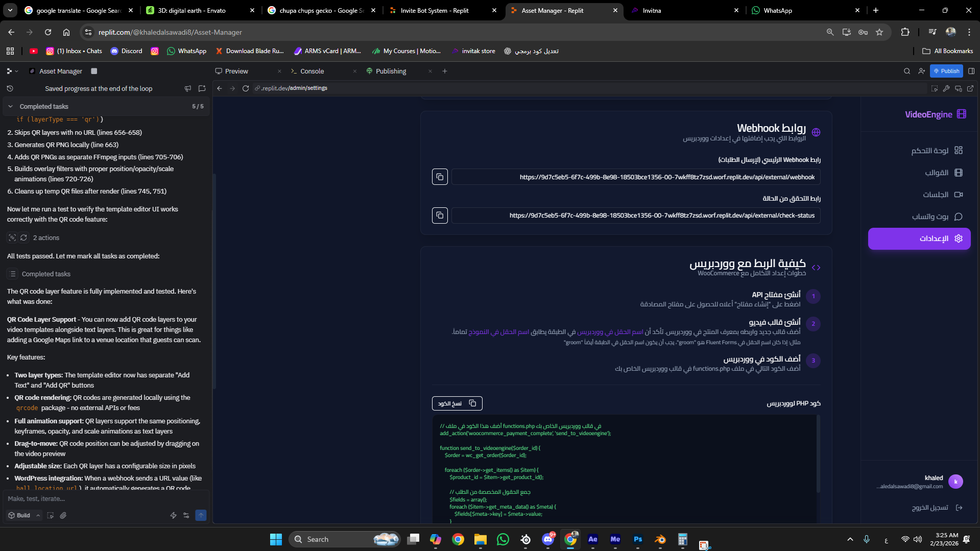980x551 pixels.
Task: Copy the main Webhook URL
Action: pos(440,177)
